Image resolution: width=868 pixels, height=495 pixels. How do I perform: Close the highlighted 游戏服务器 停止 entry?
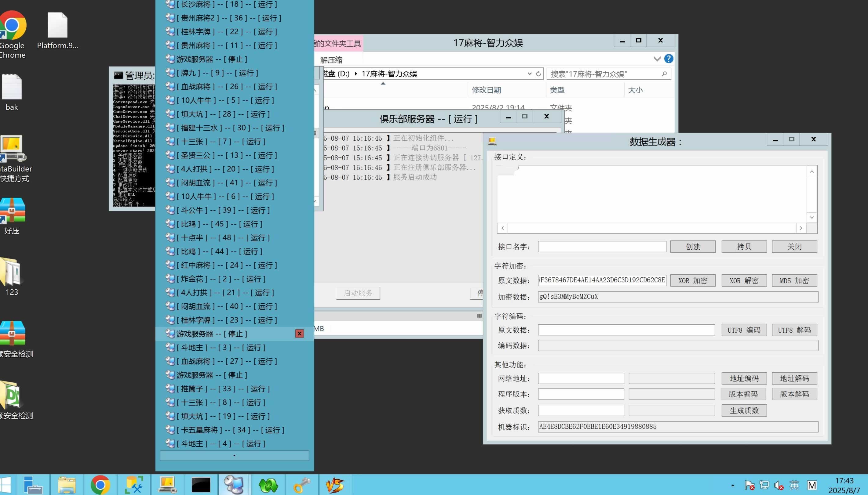[x=299, y=334]
